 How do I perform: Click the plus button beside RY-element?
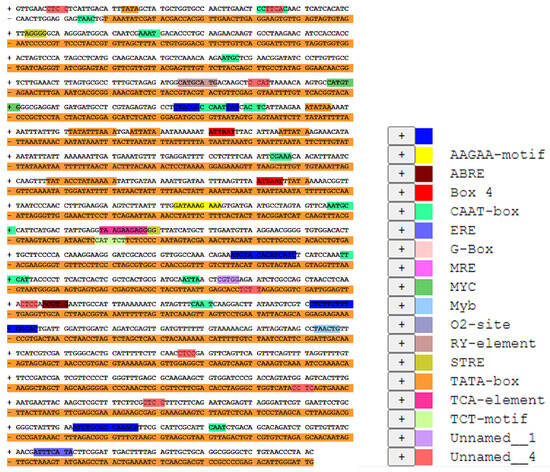(x=401, y=344)
